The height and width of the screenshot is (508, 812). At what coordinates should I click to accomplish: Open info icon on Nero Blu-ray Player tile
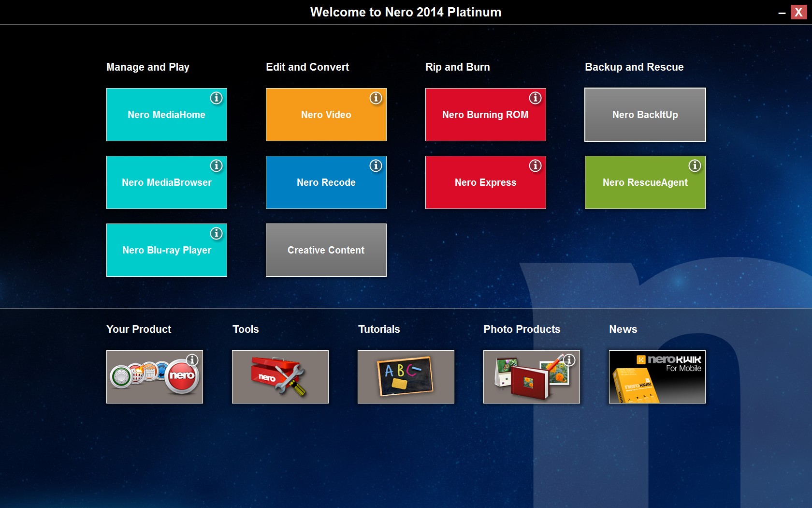coord(216,233)
